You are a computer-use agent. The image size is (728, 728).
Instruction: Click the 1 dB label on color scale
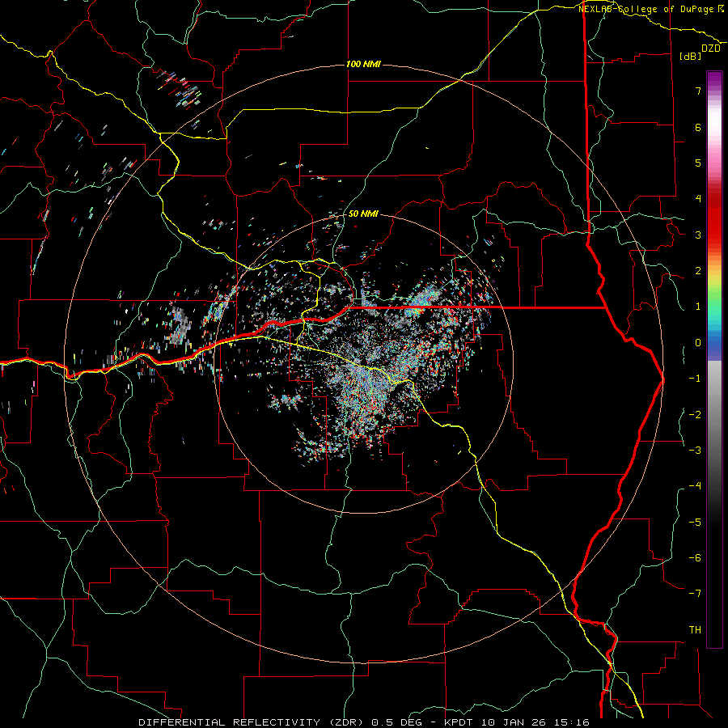coord(698,307)
